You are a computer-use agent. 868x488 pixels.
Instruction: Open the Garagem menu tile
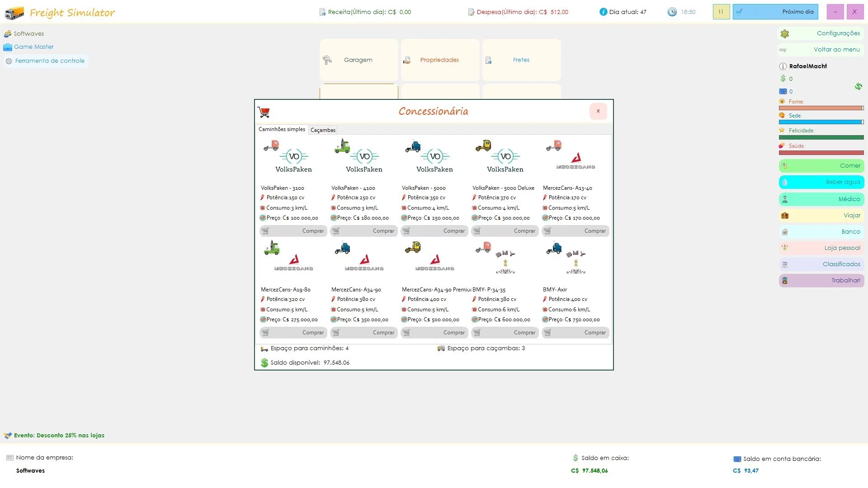[359, 60]
